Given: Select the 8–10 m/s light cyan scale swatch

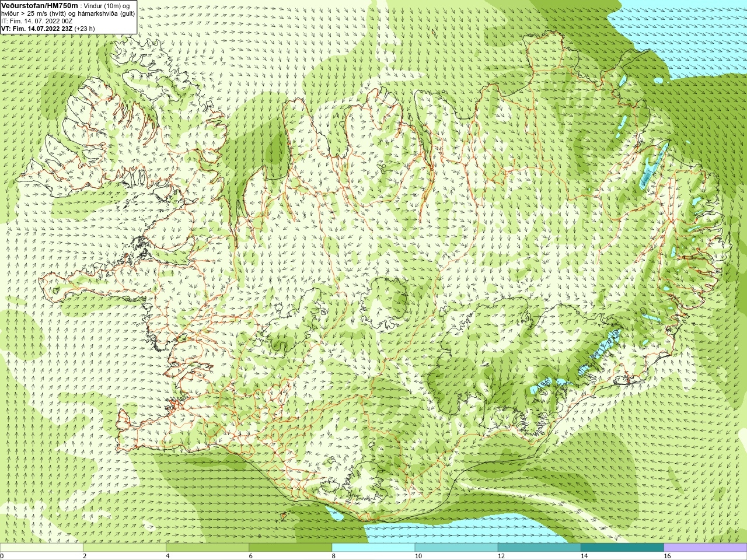Looking at the screenshot, I should coord(373,547).
